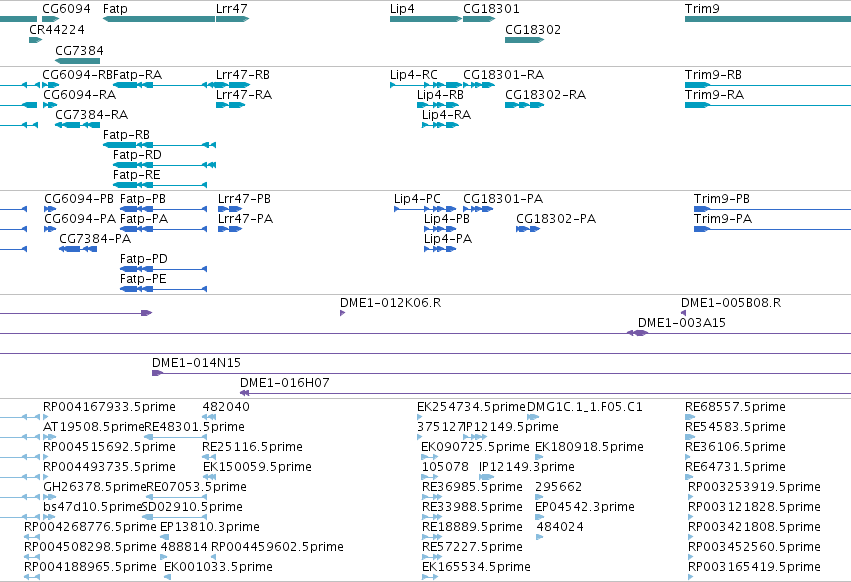Screen dimensions: 851x582
Task: Click EST EK001033.5prime
Action: click(x=218, y=567)
